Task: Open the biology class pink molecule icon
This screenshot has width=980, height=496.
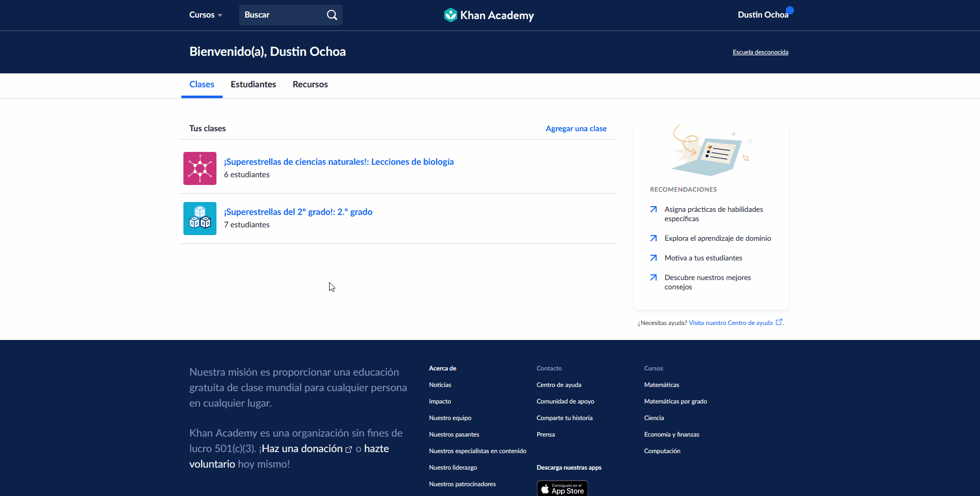Action: 200,168
